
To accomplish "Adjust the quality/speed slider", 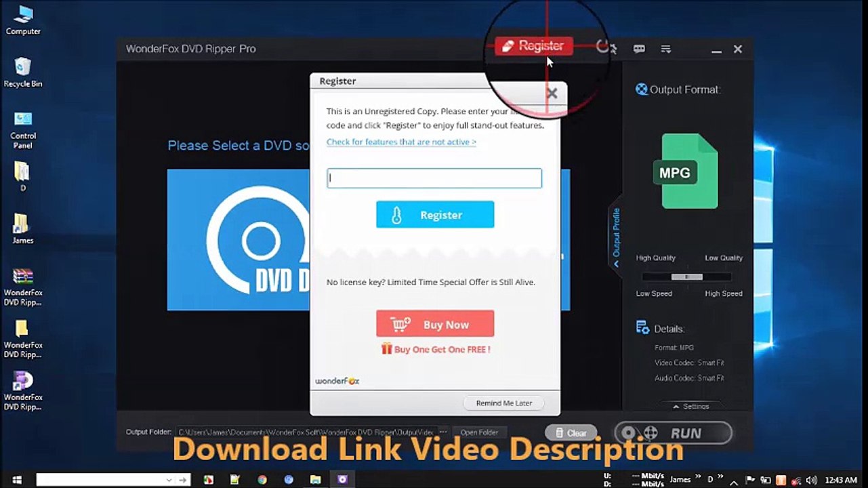I will pyautogui.click(x=687, y=277).
